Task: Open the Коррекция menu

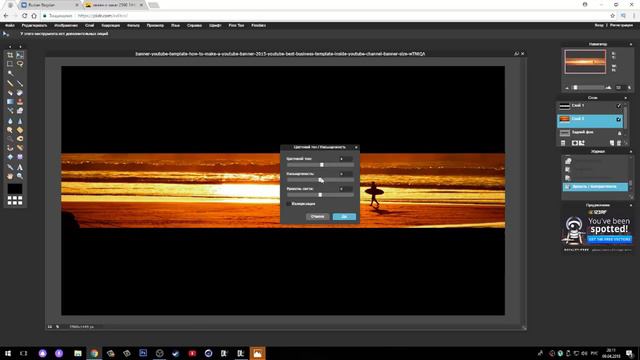Action: pos(111,25)
